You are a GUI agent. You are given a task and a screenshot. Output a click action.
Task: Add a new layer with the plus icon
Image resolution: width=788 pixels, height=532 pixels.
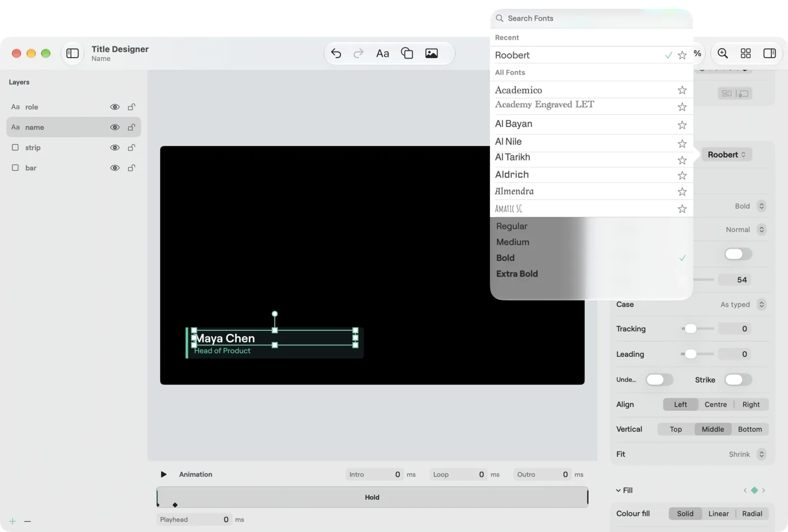pyautogui.click(x=13, y=521)
